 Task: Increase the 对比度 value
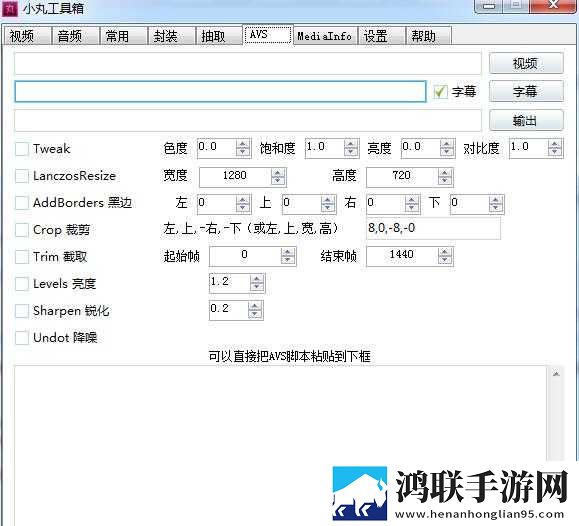(555, 144)
